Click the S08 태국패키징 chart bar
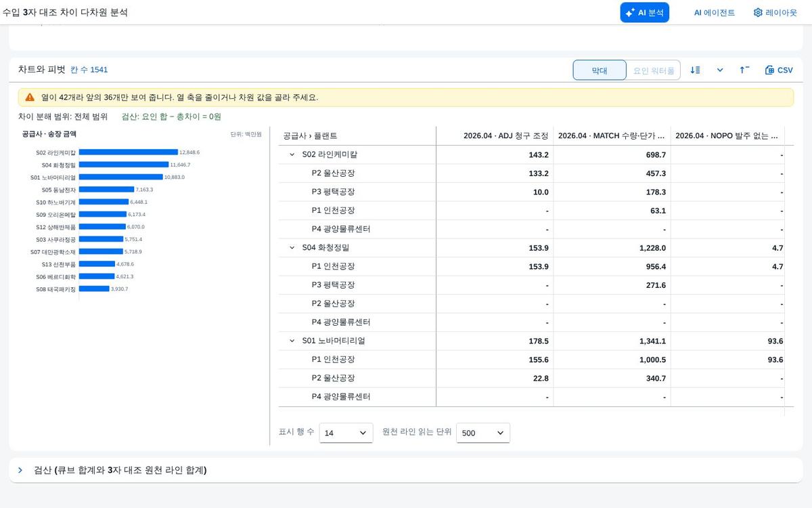The image size is (812, 508). pos(94,289)
